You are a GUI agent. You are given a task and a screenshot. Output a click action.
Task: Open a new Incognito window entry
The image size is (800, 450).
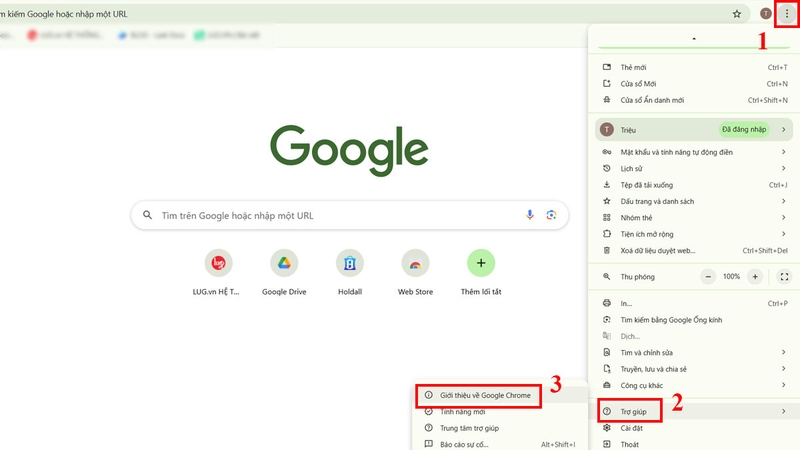694,100
